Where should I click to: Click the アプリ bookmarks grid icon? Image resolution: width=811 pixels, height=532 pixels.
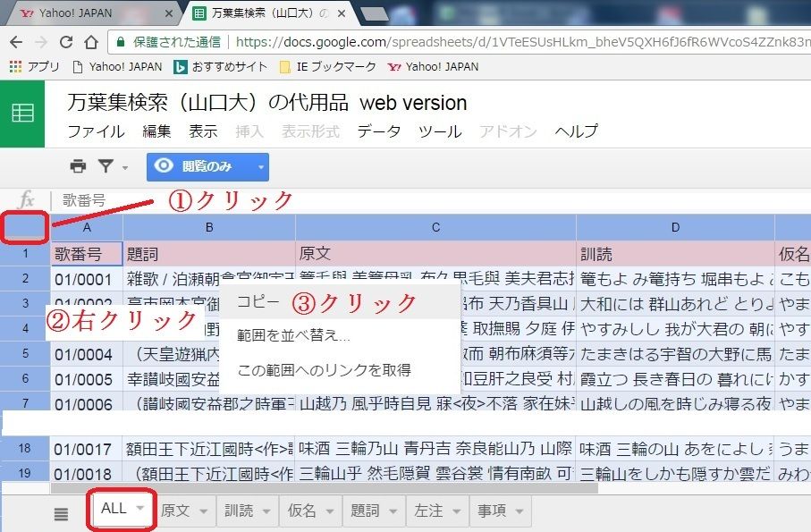pos(16,66)
